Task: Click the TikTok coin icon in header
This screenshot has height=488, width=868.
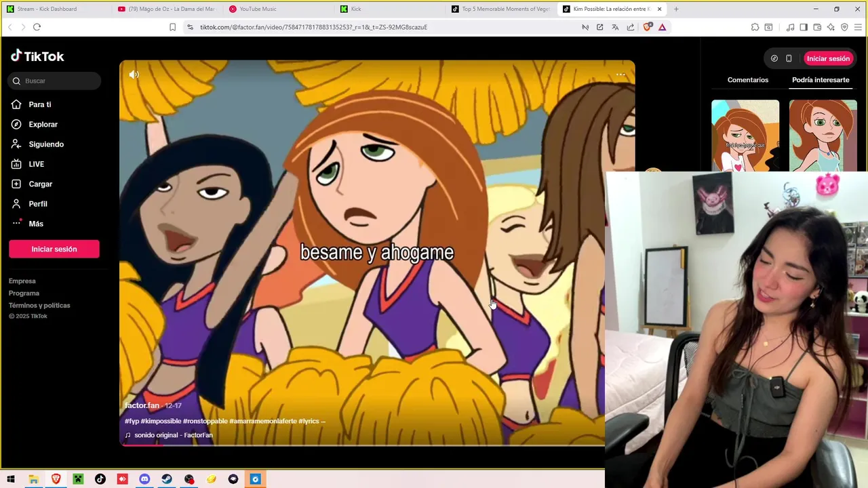Action: point(774,58)
